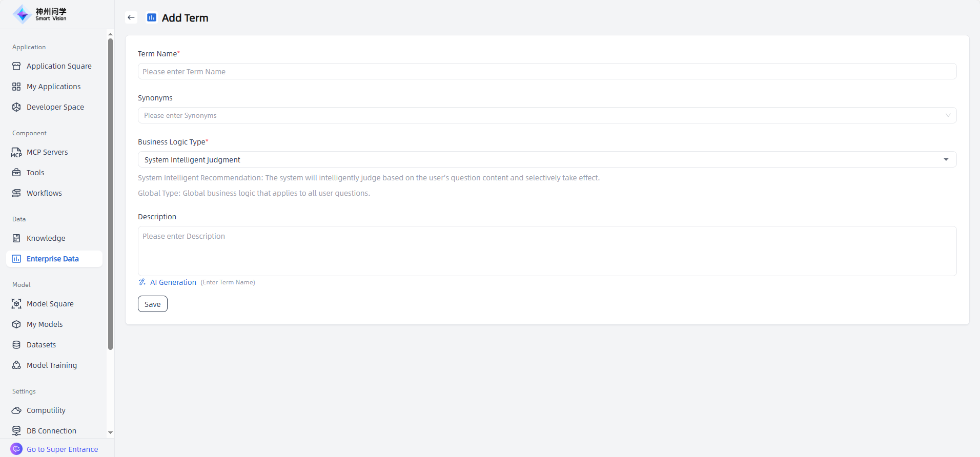Expand the Synonyms dropdown chevron
980x457 pixels.
[948, 115]
